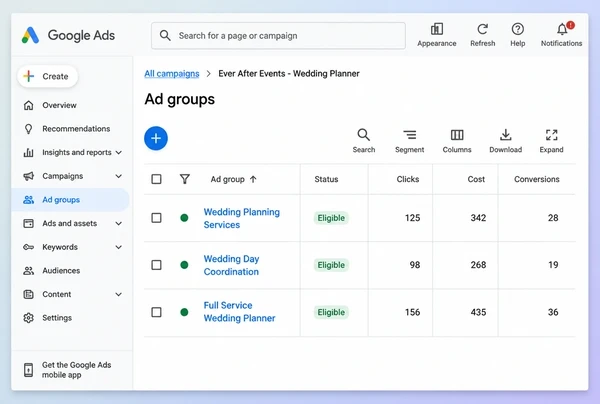The image size is (600, 404).
Task: Click the conversions value 28
Action: click(x=553, y=218)
